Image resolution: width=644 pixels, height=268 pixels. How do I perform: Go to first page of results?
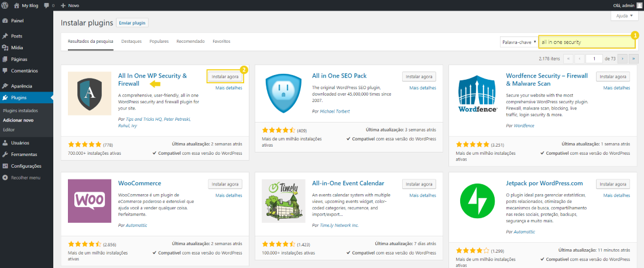pos(568,59)
